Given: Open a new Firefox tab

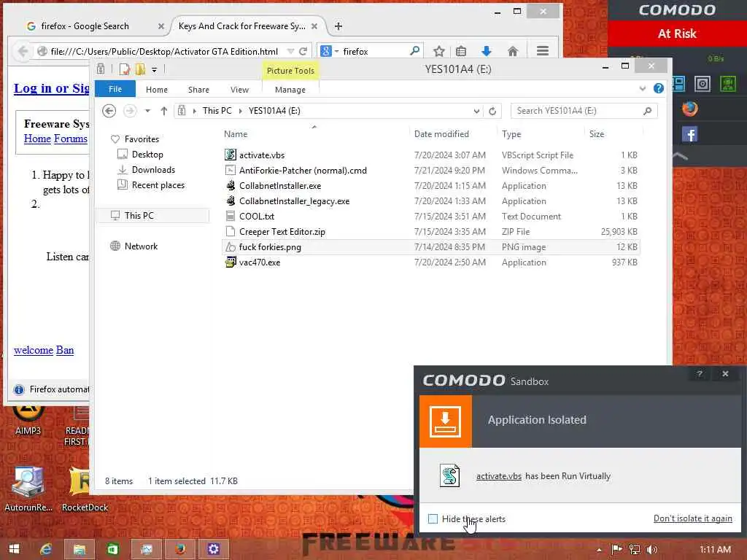Looking at the screenshot, I should tap(338, 26).
